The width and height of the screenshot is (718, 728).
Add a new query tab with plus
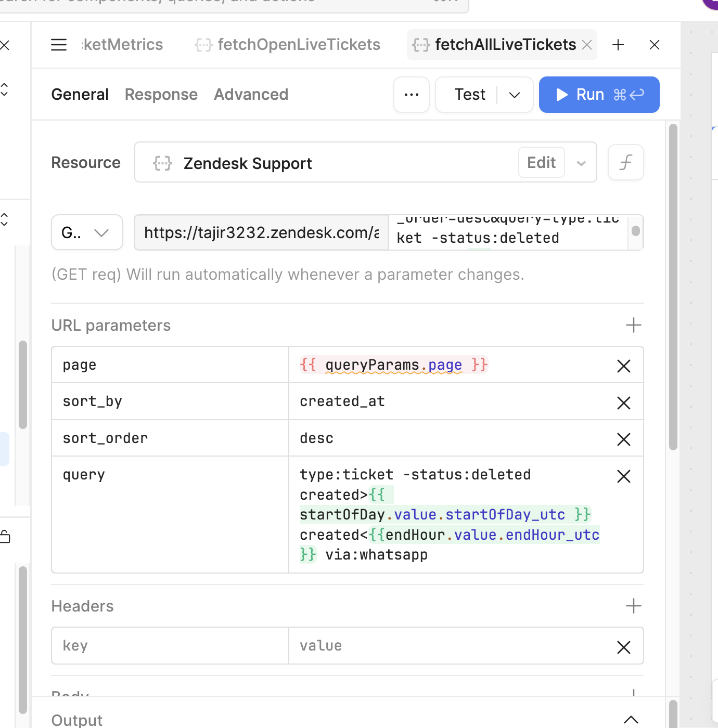[x=618, y=45]
